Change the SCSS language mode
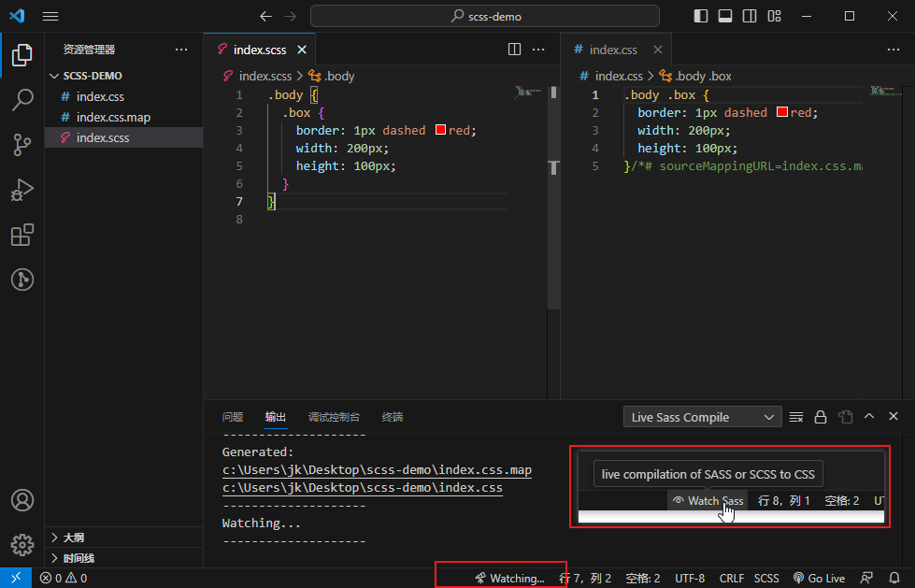The width and height of the screenshot is (915, 588). pyautogui.click(x=766, y=578)
